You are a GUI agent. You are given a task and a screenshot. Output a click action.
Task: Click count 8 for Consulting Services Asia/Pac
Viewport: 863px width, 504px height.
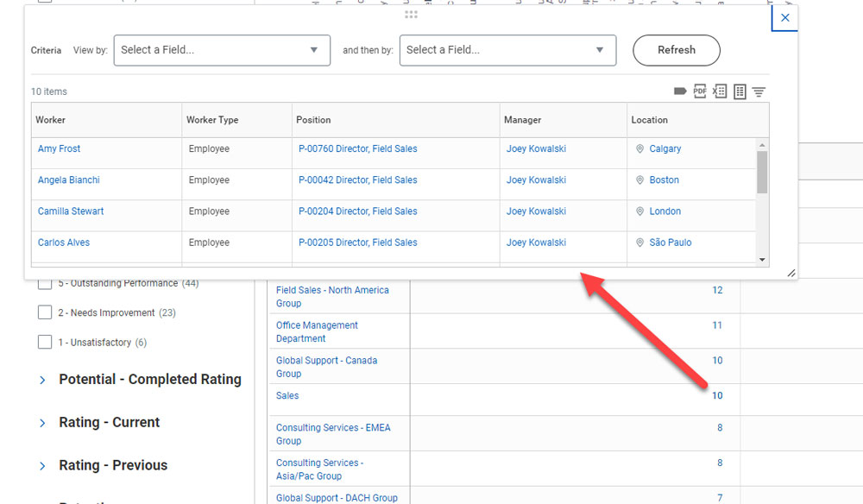(720, 463)
